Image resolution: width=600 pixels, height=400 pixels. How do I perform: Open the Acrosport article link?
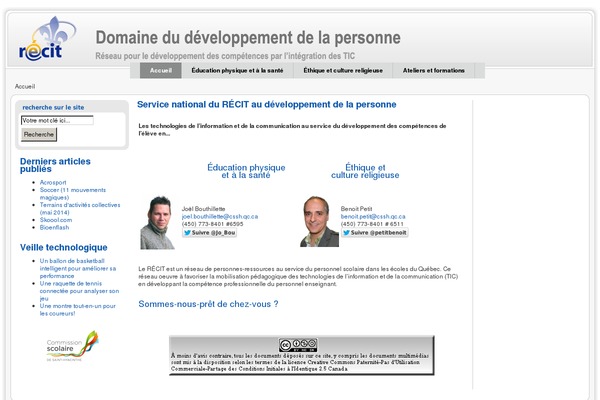coord(54,183)
